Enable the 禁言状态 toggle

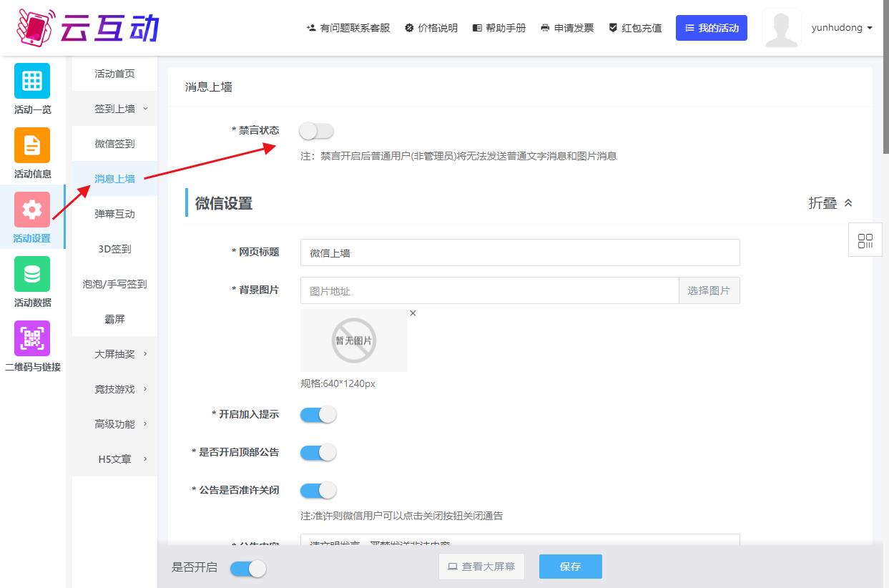click(317, 131)
